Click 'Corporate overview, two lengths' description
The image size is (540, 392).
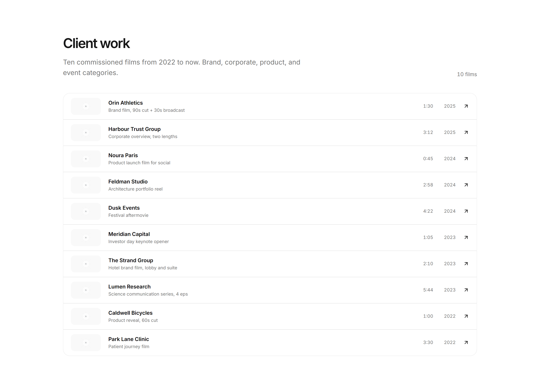143,137
